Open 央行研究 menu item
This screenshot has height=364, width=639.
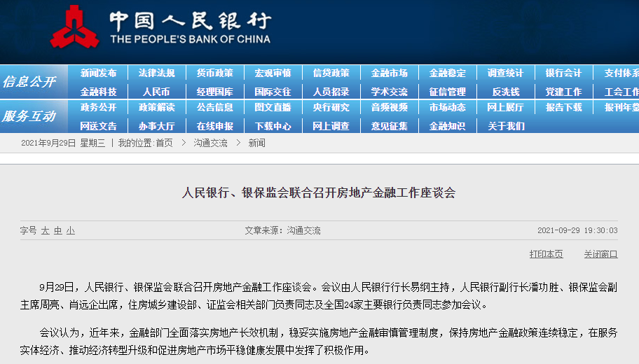coord(331,108)
